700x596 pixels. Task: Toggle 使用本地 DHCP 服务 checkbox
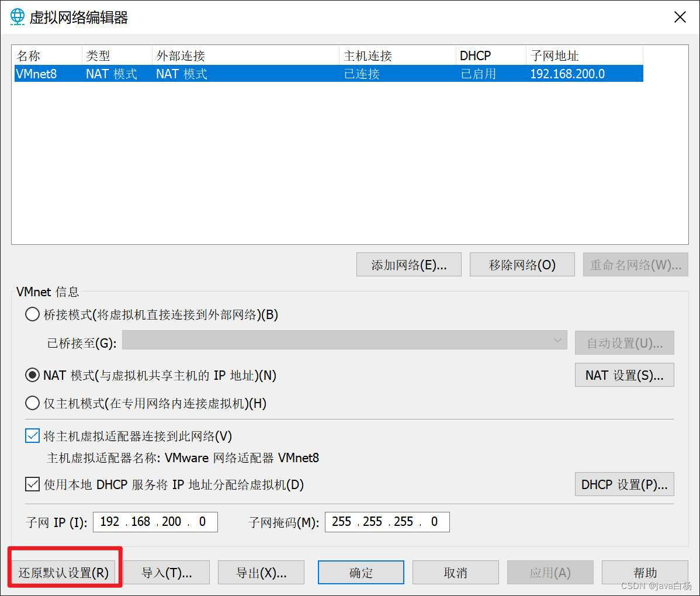[32, 484]
